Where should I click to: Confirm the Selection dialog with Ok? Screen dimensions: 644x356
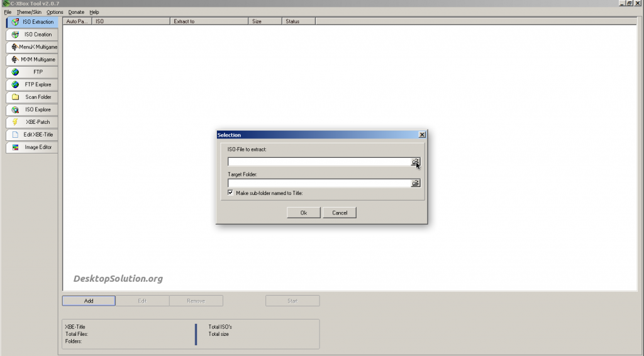coord(304,213)
